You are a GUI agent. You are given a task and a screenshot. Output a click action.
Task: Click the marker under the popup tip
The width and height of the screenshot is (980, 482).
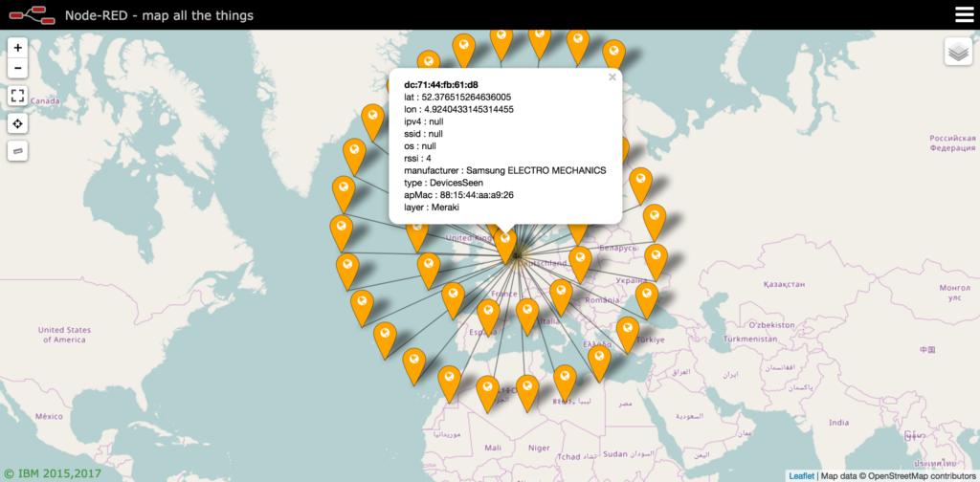pyautogui.click(x=505, y=246)
